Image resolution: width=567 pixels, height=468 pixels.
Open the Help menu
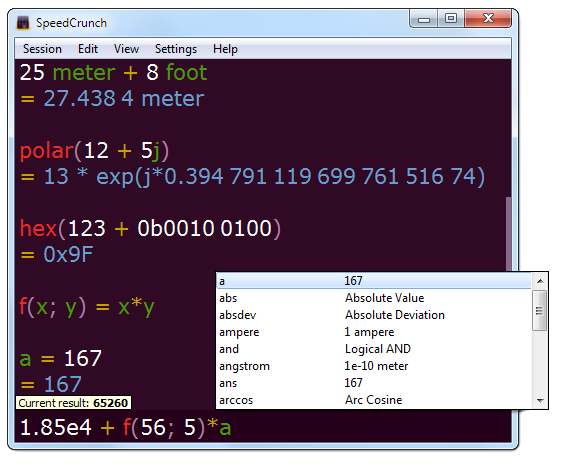click(225, 49)
